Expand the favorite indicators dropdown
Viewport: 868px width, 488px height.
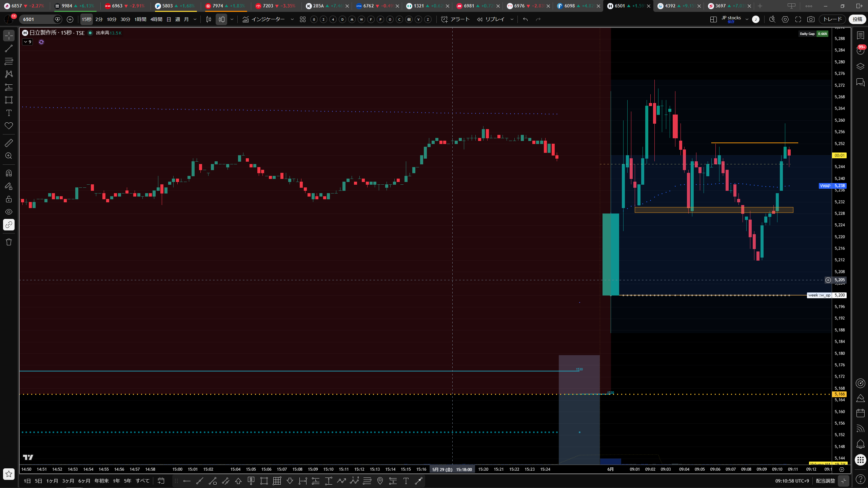292,19
